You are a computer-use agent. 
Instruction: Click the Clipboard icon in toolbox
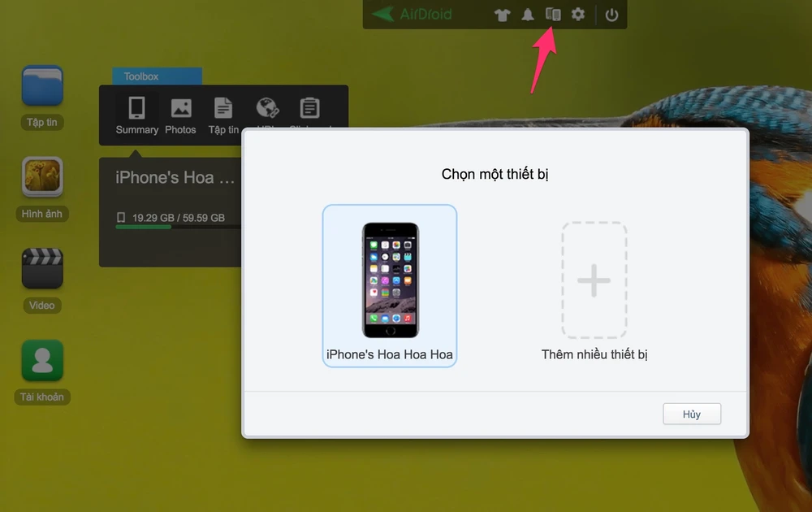click(309, 109)
